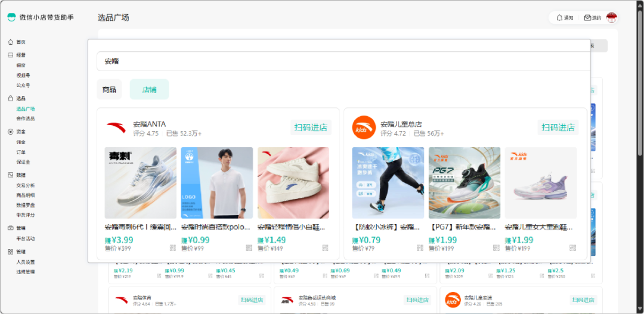Click the 通知 button label
This screenshot has width=644, height=314.
click(x=569, y=18)
